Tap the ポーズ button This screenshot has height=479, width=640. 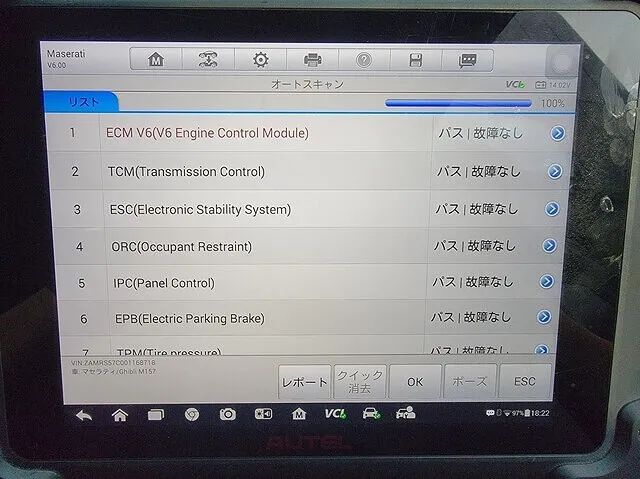(470, 381)
